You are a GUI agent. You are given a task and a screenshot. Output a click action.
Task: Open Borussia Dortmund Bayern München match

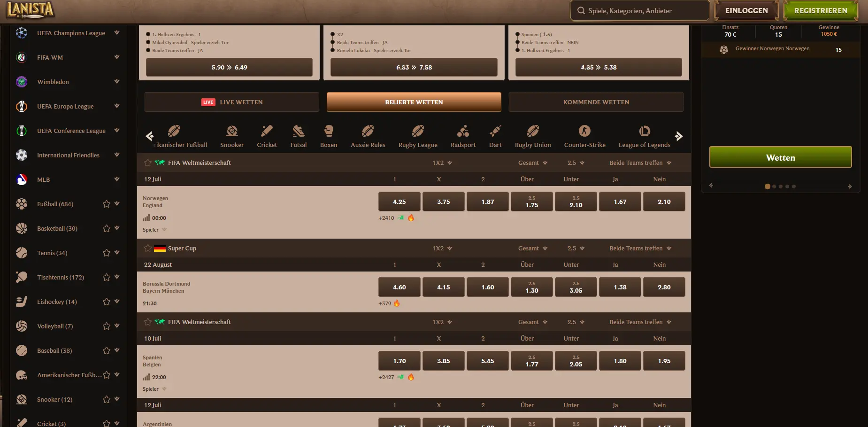(x=167, y=287)
